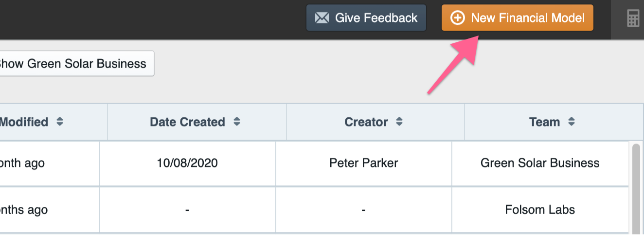Image resolution: width=644 pixels, height=238 pixels.
Task: Sort by Date Created arrows icon
Action: coord(237,122)
